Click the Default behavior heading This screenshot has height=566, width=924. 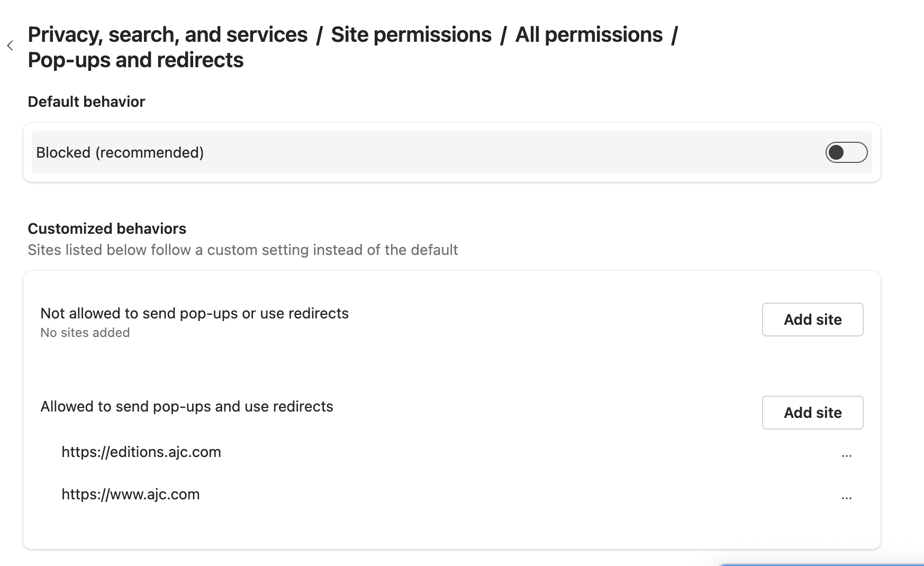86,102
